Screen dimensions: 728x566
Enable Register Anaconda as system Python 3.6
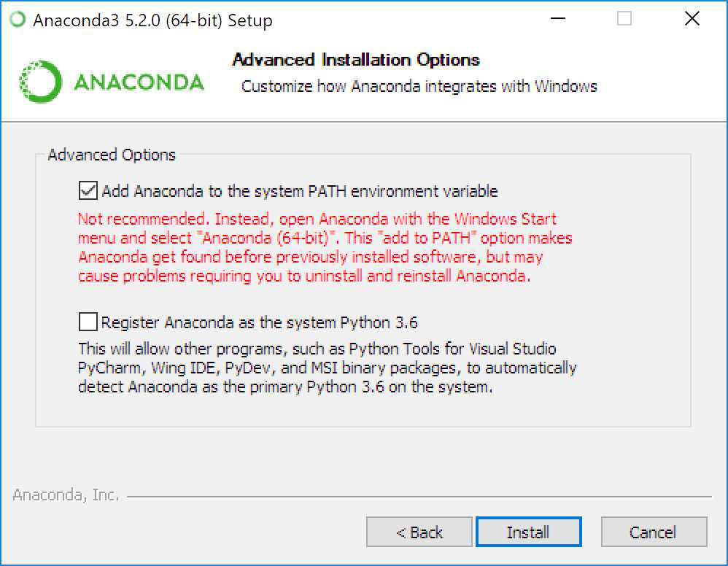(88, 322)
